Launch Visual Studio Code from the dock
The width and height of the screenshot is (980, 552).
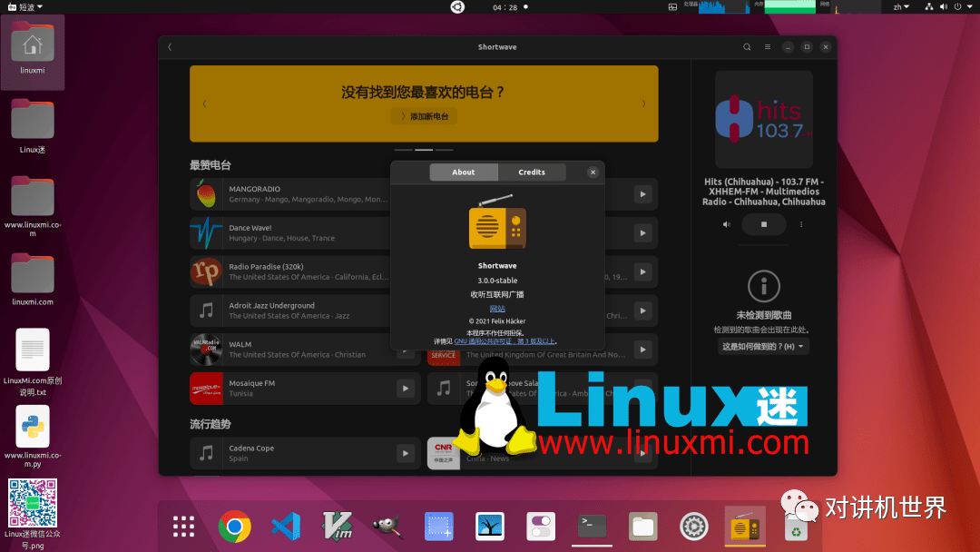(286, 527)
